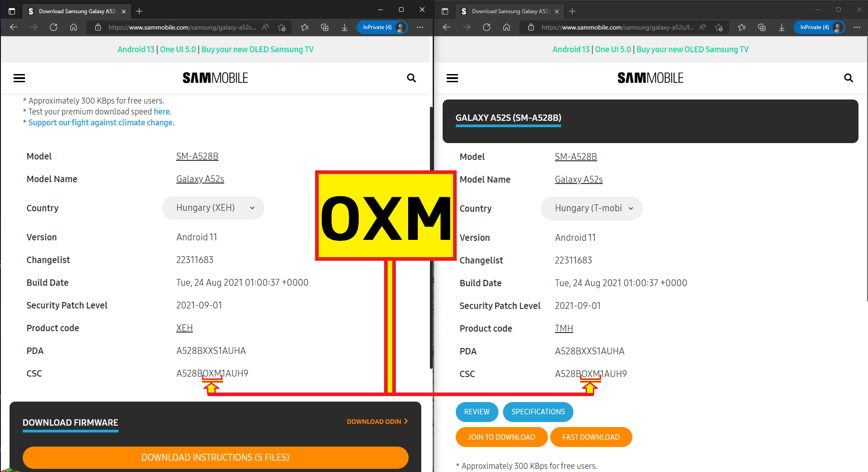Screen dimensions: 868x472
Task: Click DOWNLOAD ODIN link
Action: click(377, 422)
